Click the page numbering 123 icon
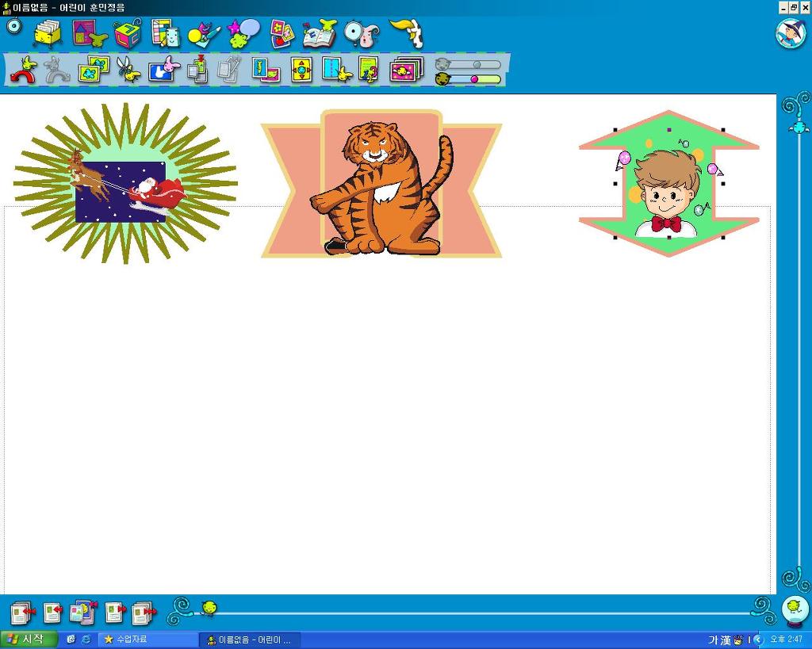The height and width of the screenshot is (649, 812). pos(368,70)
